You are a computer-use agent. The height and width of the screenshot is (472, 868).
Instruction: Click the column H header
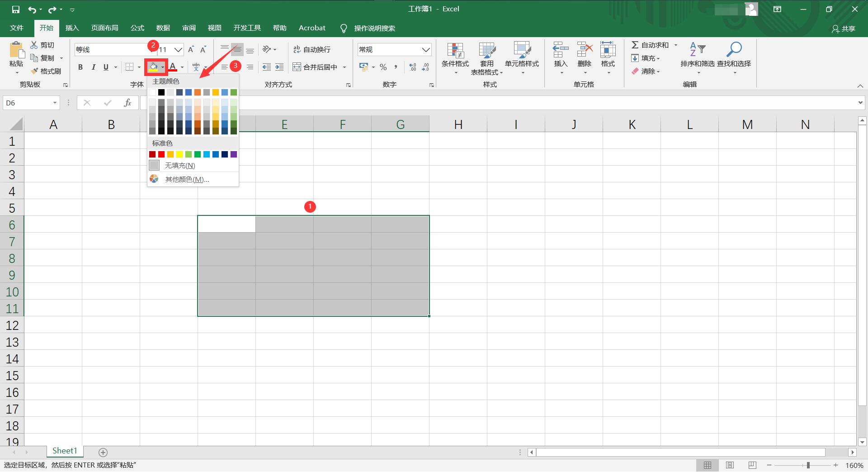[x=458, y=124]
